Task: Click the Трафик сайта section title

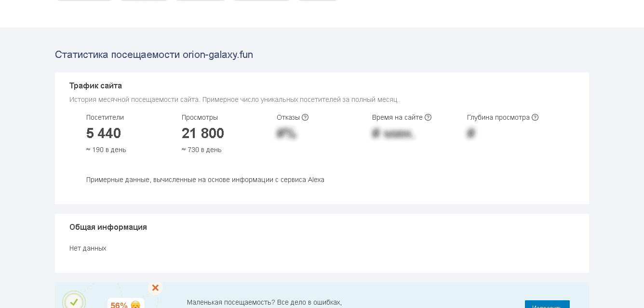Action: (x=95, y=86)
